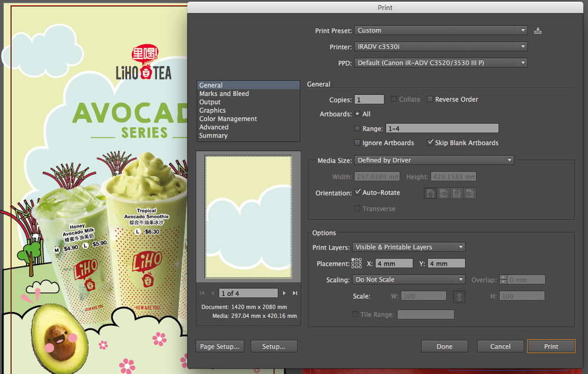Open the Print Layers dropdown
588x374 pixels.
click(x=408, y=247)
